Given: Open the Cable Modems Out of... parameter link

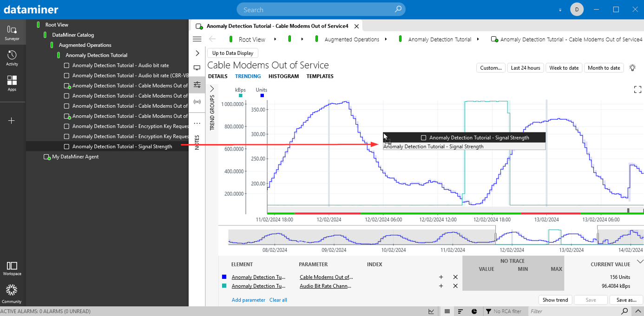Looking at the screenshot, I should tap(326, 277).
